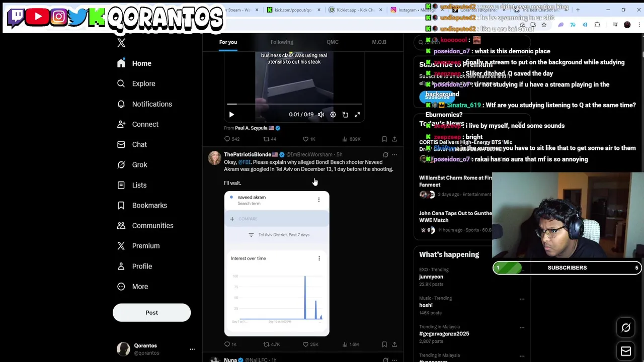
Task: Open the browser extensions puzzle icon
Action: [x=597, y=25]
